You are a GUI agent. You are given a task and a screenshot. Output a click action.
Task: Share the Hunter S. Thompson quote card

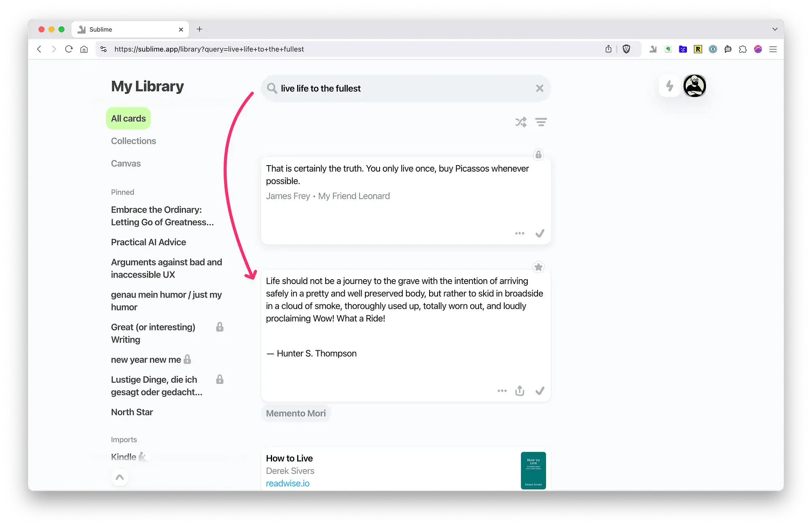click(520, 391)
